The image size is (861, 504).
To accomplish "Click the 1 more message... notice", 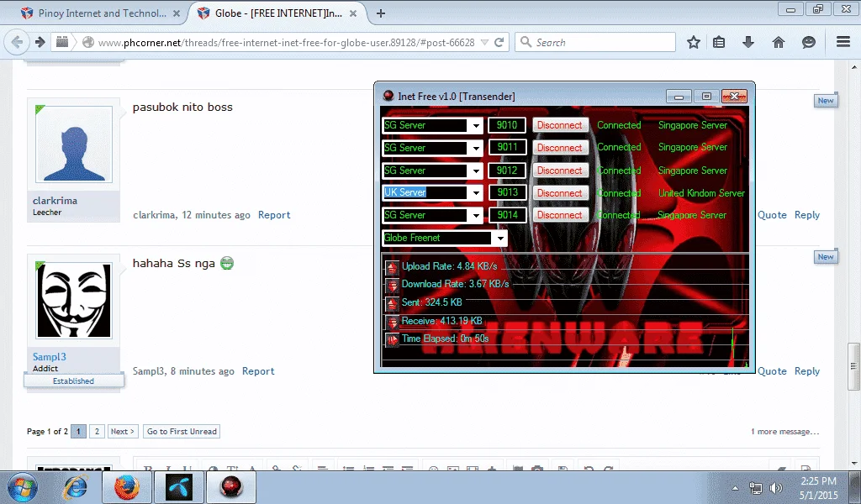I will pyautogui.click(x=784, y=432).
